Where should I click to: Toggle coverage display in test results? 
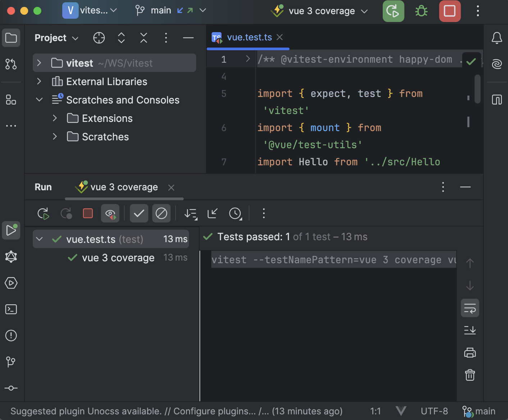110,213
